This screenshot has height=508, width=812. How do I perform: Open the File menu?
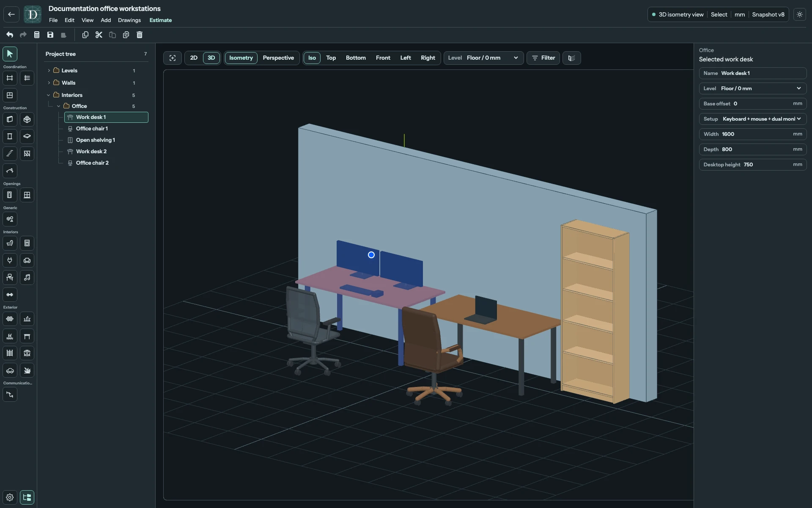point(53,20)
